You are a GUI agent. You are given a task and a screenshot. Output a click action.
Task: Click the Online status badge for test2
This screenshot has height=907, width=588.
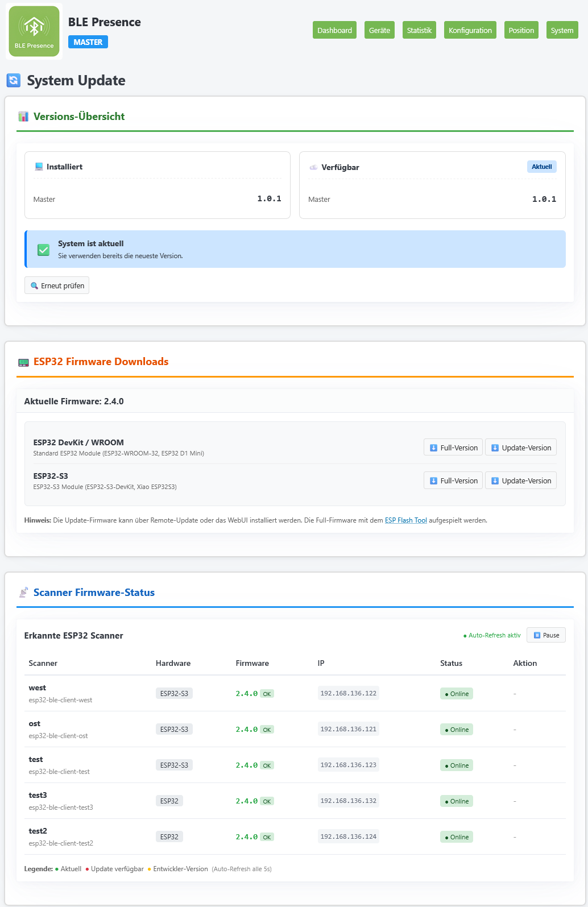click(x=457, y=837)
